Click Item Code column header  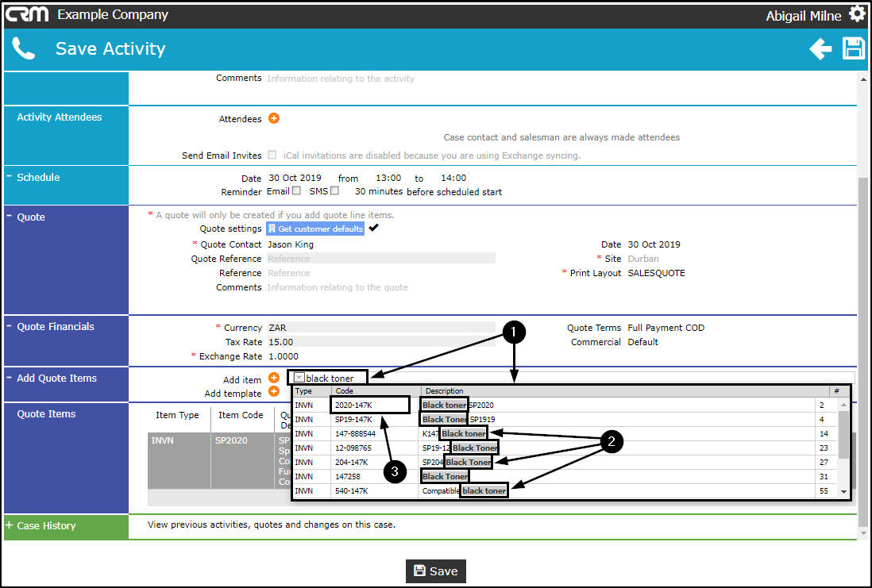(x=241, y=415)
